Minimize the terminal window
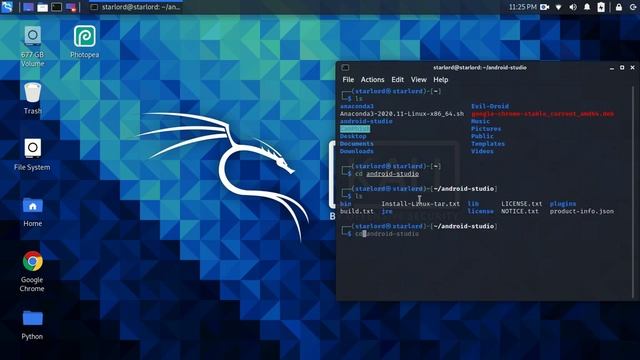This screenshot has width=640, height=360. [x=611, y=68]
